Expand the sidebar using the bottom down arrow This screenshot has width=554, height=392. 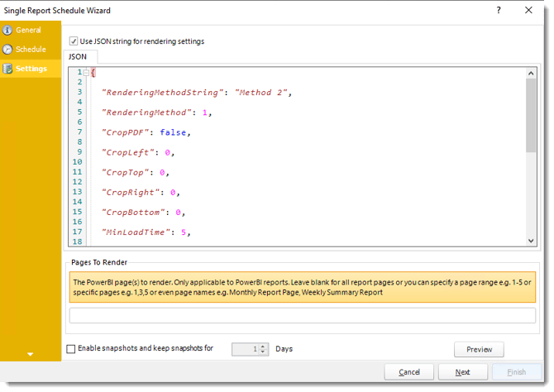(31, 354)
